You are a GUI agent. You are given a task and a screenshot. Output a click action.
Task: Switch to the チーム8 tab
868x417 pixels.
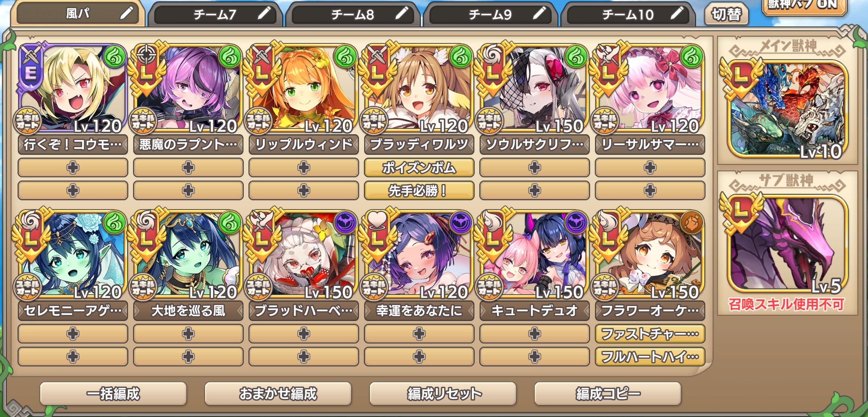[x=353, y=15]
